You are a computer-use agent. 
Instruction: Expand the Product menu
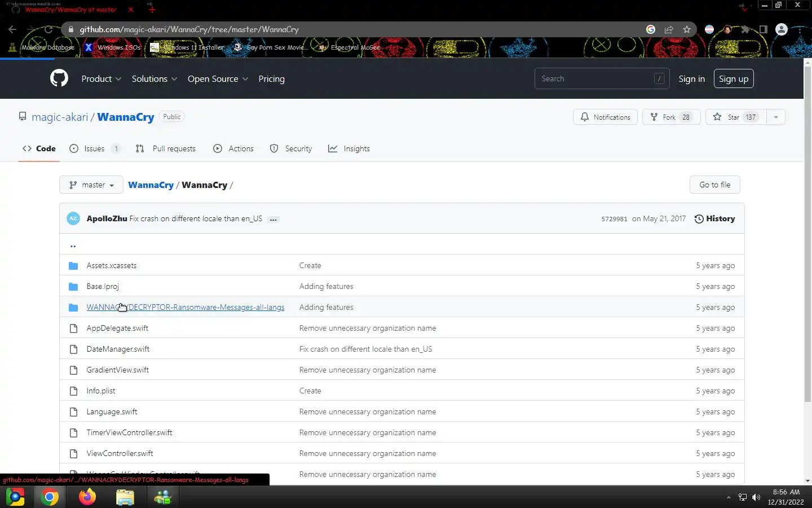(x=101, y=78)
